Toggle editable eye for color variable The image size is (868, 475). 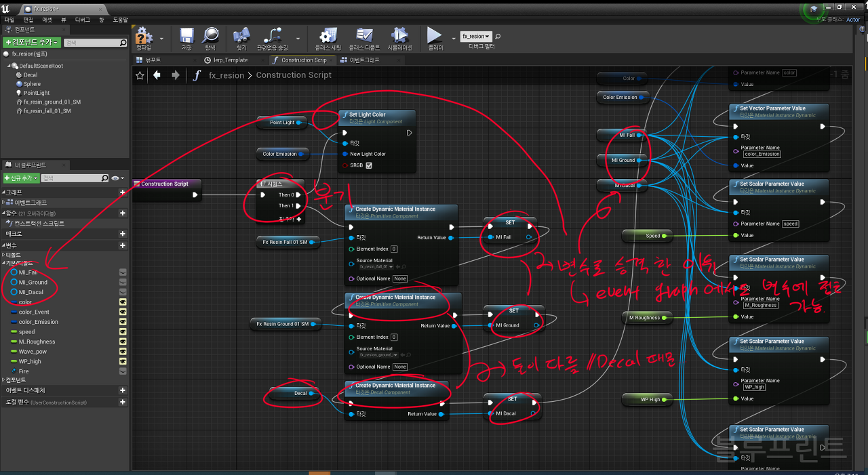(x=123, y=302)
